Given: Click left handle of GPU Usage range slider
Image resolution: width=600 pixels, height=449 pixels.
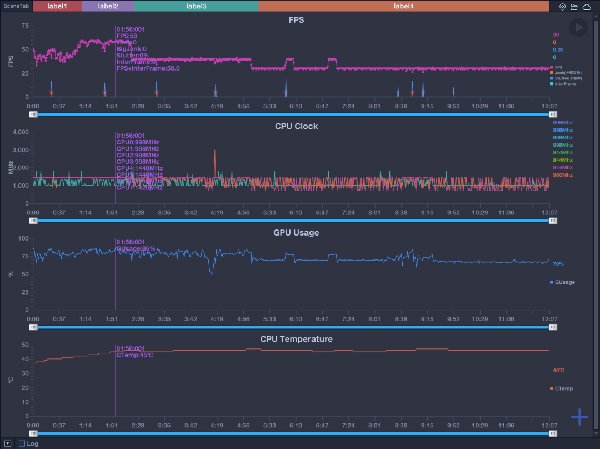Looking at the screenshot, I should tap(33, 326).
